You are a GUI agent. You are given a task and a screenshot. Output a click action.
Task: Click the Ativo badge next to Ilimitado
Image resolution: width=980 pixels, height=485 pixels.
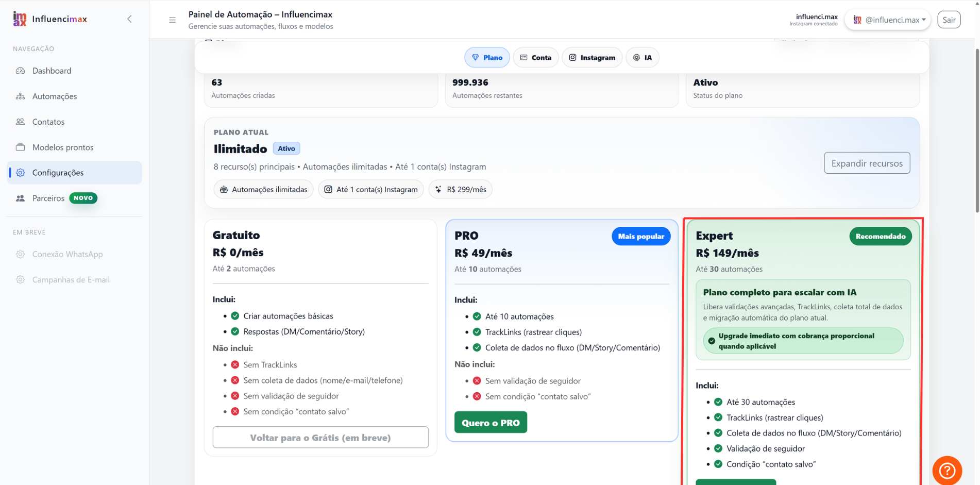(286, 148)
